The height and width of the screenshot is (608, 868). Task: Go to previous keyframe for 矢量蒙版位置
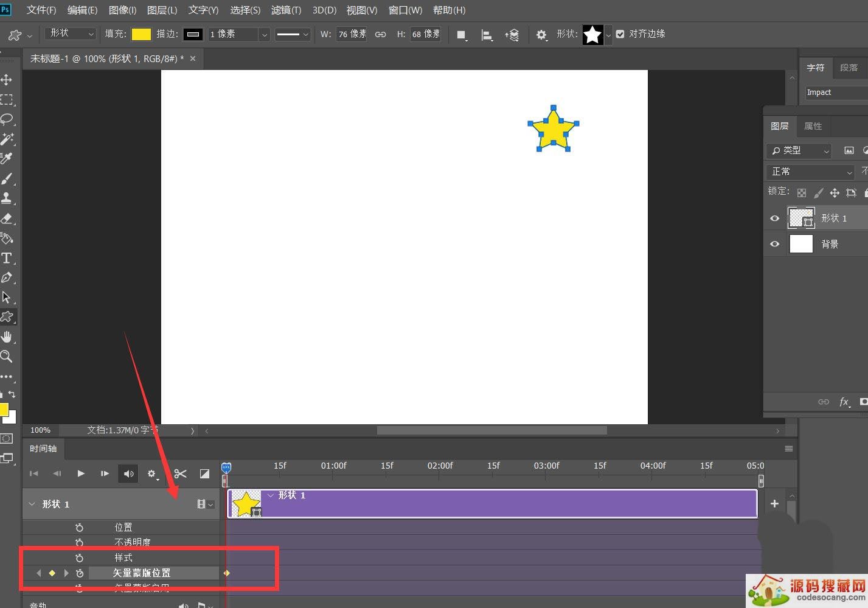(x=39, y=573)
